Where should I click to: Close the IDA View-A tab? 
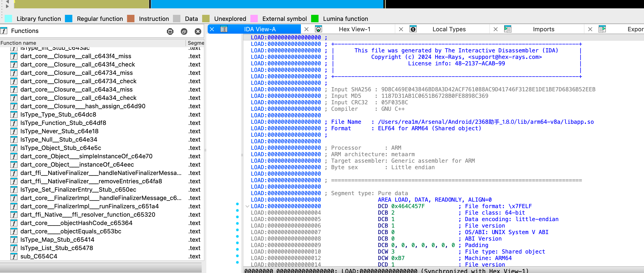point(212,29)
